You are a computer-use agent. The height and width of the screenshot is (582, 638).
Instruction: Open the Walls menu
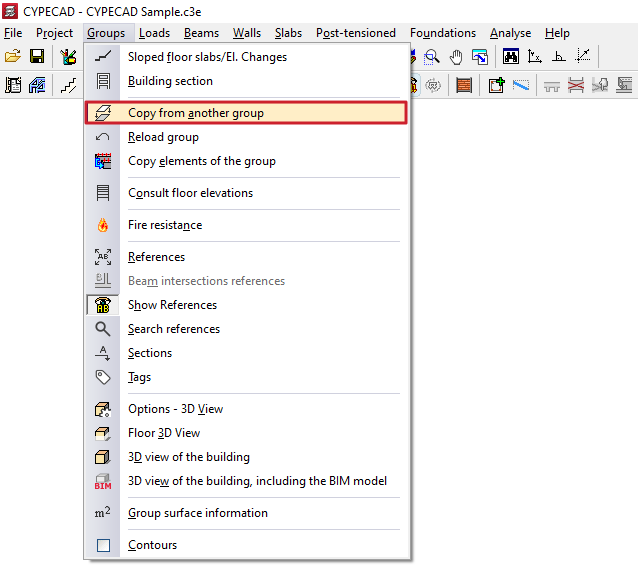pos(247,33)
